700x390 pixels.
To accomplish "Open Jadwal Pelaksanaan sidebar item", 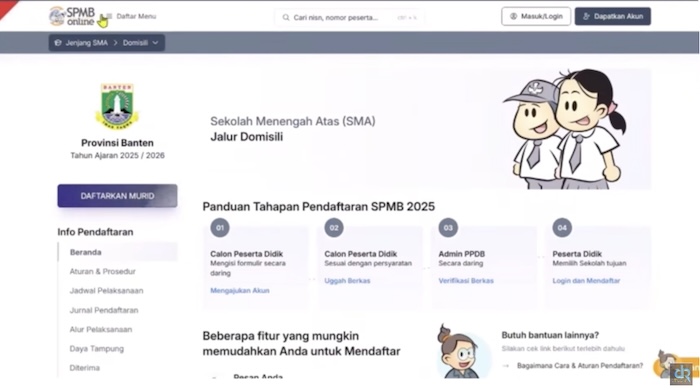I will point(106,290).
